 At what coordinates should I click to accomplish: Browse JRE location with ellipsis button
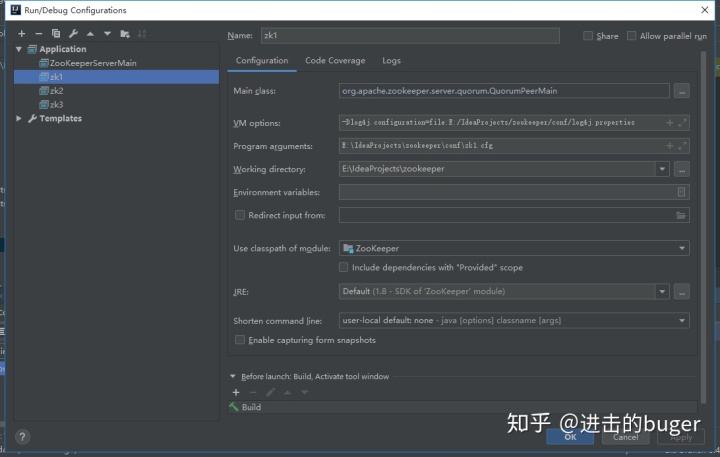click(x=681, y=292)
